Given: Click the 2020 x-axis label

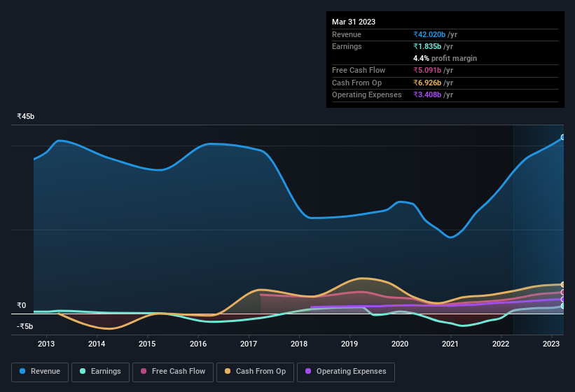Looking at the screenshot, I should 400,344.
